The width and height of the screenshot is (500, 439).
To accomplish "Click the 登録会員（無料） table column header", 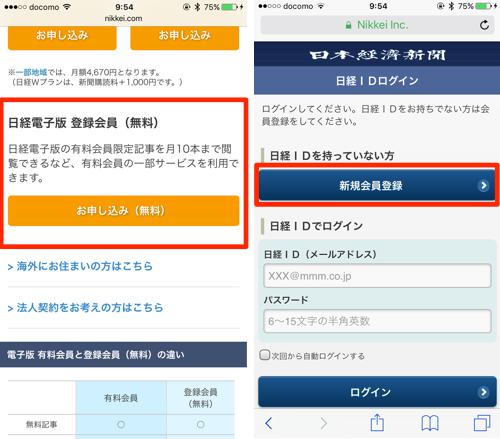I will [x=200, y=398].
